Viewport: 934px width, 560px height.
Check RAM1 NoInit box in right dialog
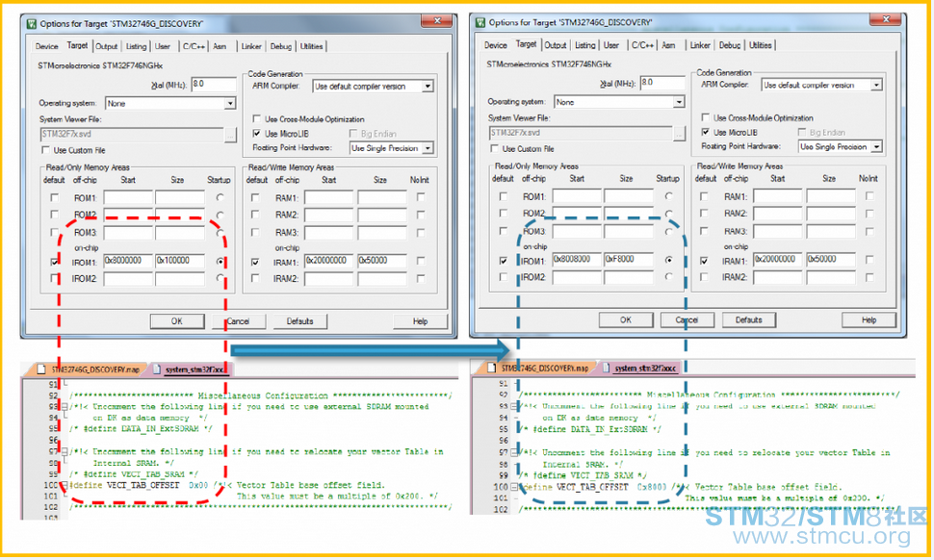pyautogui.click(x=869, y=195)
